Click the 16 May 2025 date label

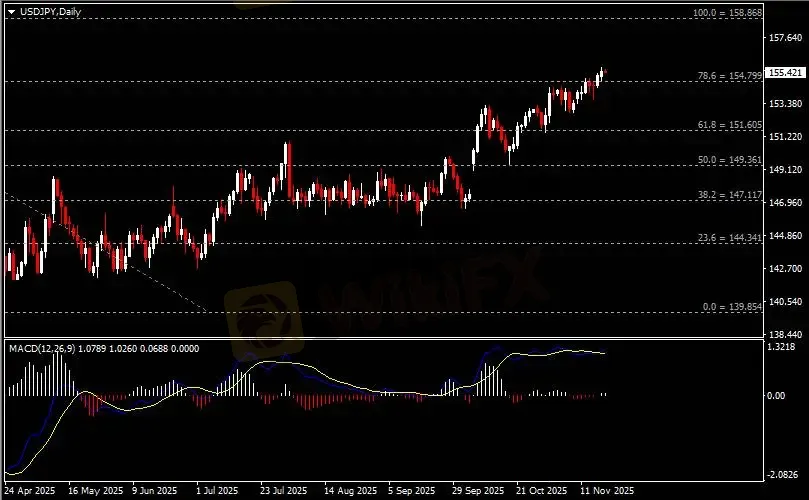point(95,490)
